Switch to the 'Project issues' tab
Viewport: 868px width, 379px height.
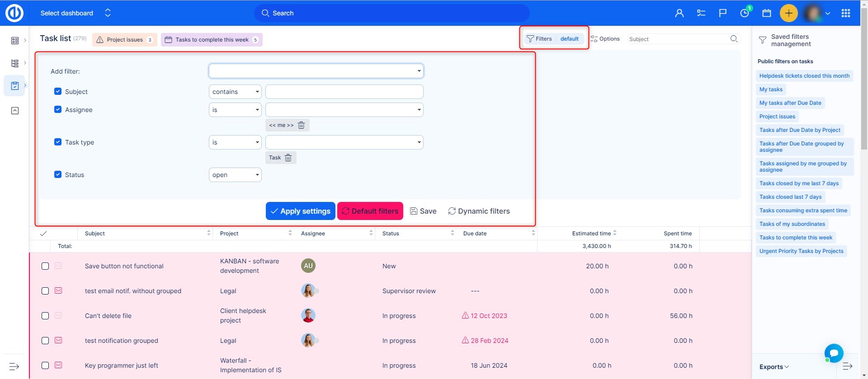125,40
